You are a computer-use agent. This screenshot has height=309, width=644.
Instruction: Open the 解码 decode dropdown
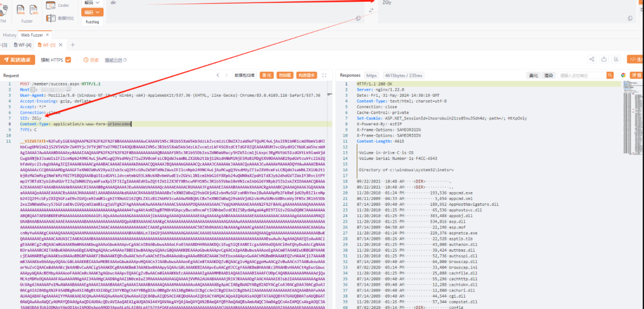[x=92, y=2]
